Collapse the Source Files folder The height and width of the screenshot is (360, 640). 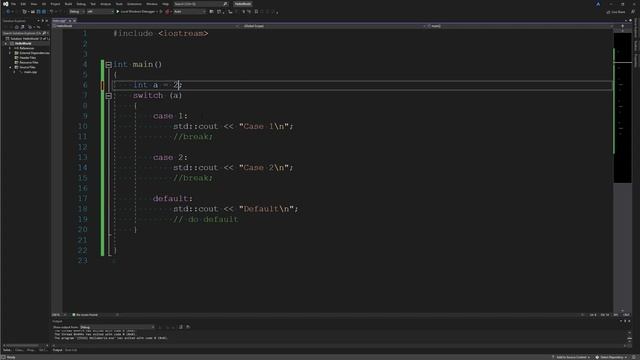(x=10, y=67)
